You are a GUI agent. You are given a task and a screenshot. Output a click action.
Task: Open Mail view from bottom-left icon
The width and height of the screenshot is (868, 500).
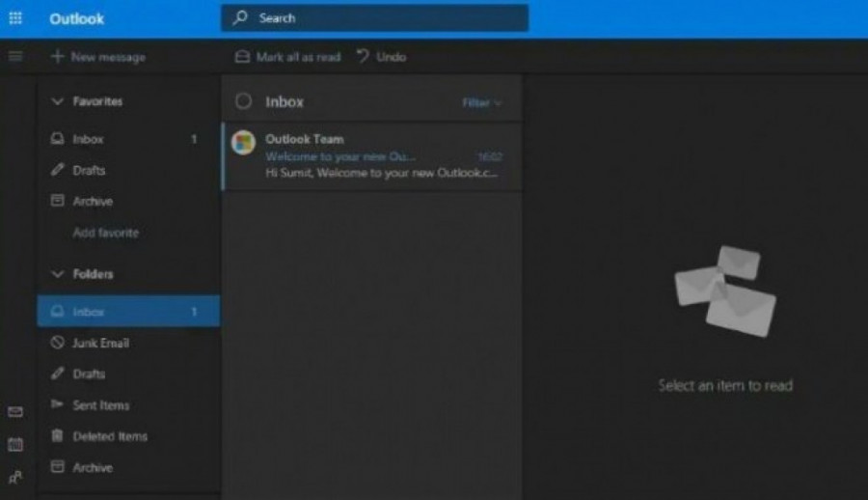pyautogui.click(x=15, y=412)
